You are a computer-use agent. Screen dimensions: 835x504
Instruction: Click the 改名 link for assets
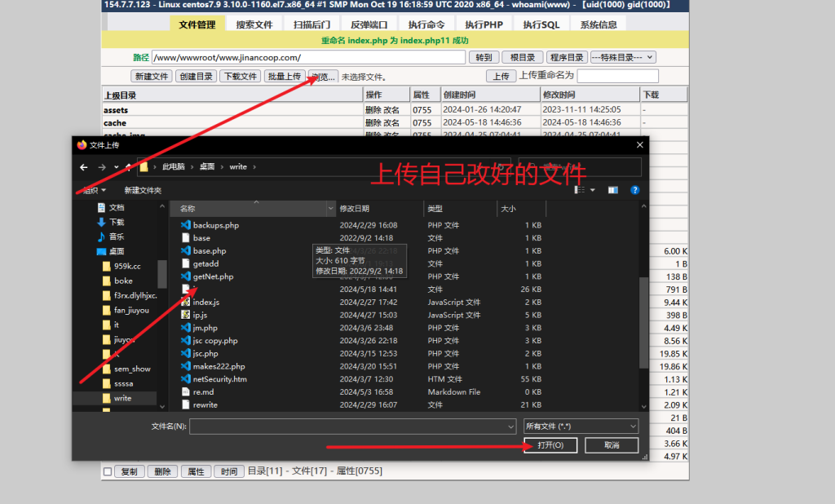(x=392, y=109)
